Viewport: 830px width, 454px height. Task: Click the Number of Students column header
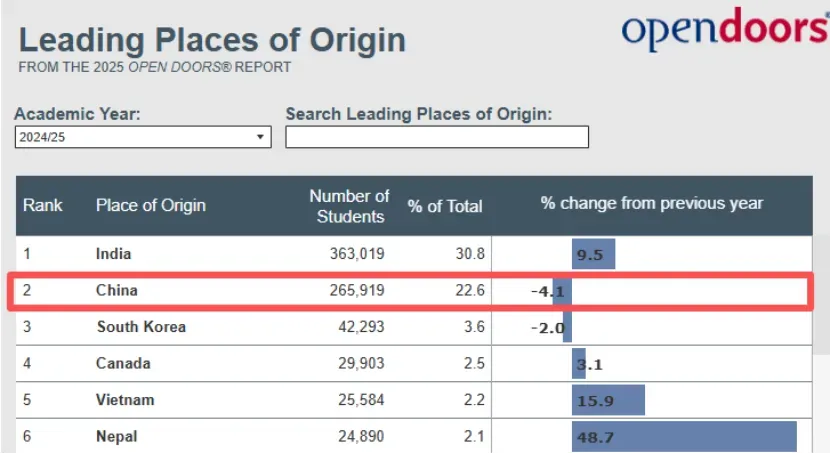click(x=349, y=205)
